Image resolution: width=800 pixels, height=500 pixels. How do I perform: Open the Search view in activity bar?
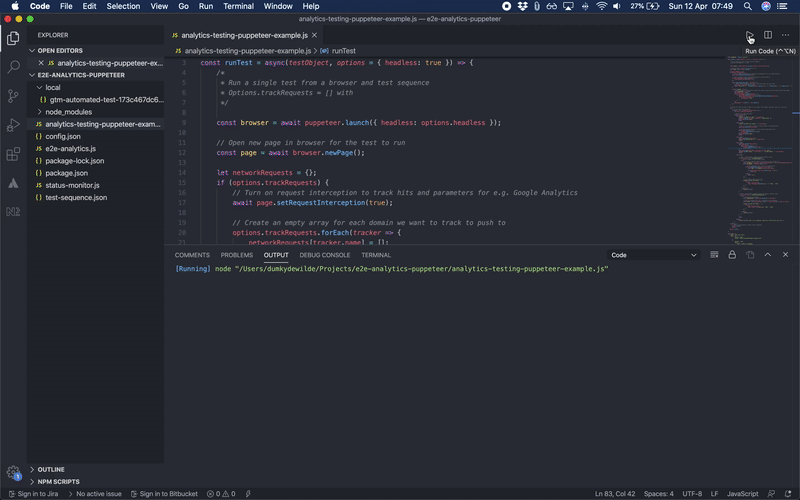[13, 67]
